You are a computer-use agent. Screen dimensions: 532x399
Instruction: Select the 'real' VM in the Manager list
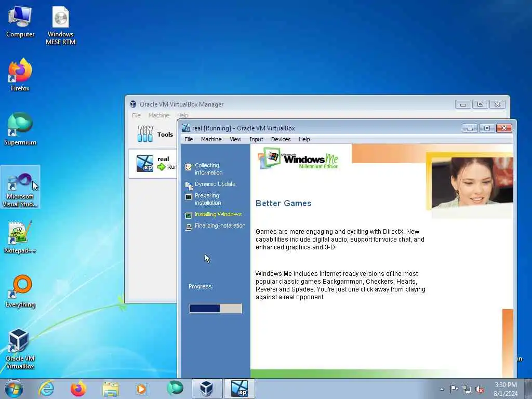(153, 164)
